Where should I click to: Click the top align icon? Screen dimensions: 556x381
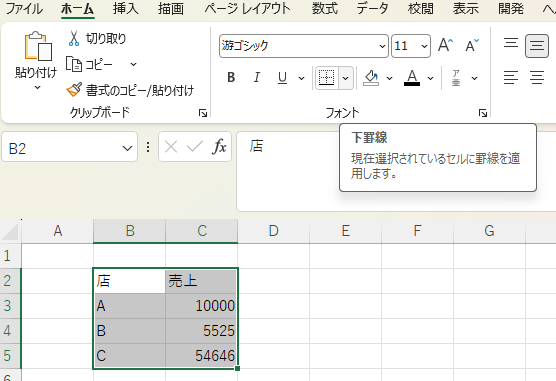click(511, 44)
